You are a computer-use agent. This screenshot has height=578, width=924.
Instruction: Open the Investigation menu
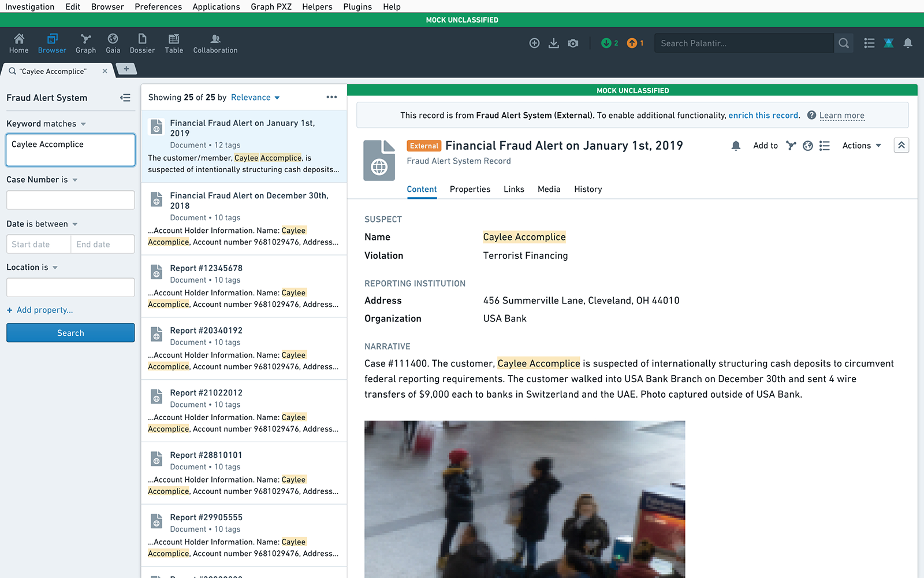[x=30, y=6]
